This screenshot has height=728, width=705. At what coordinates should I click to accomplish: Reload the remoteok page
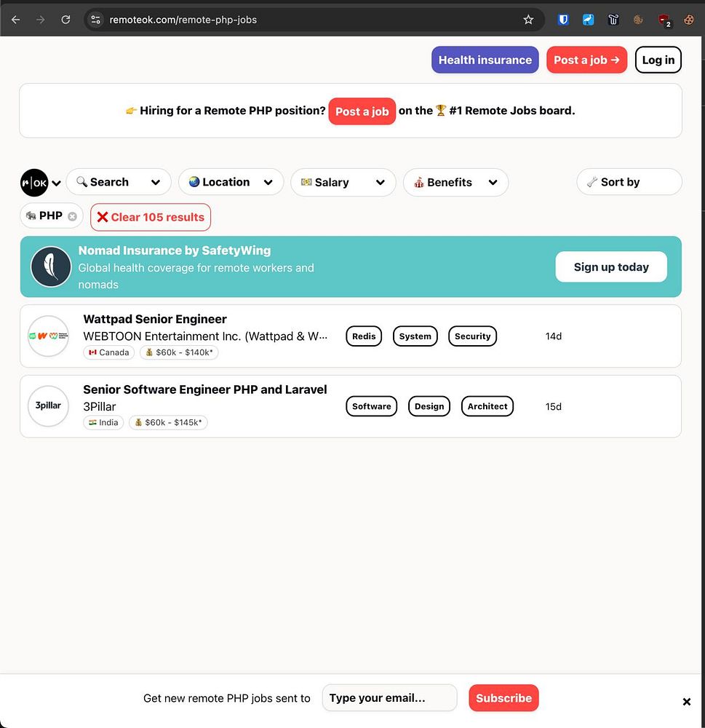click(x=66, y=20)
